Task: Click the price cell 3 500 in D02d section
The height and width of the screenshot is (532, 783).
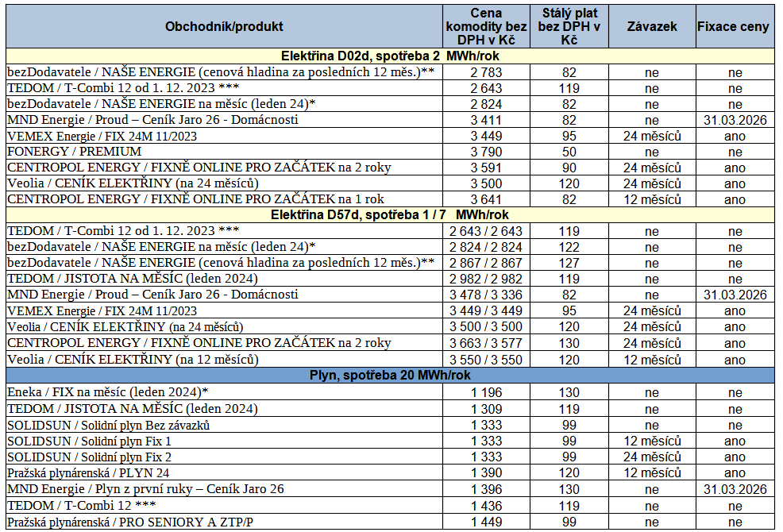Action: [x=486, y=184]
